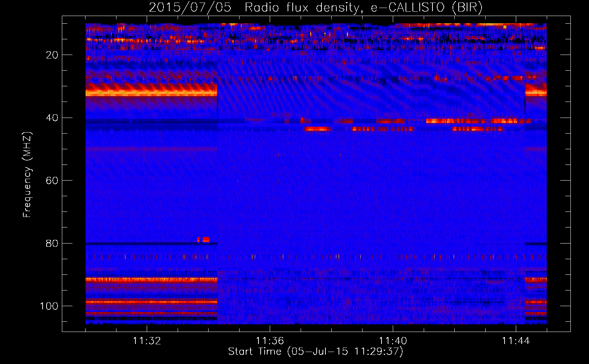Click the 20 frequency tick label

click(52, 55)
